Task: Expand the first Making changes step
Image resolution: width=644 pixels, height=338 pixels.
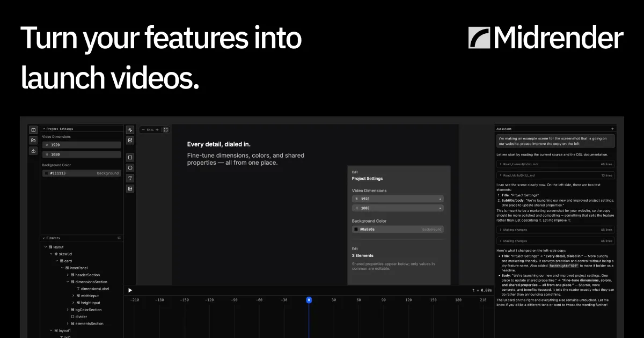Action: [x=555, y=230]
